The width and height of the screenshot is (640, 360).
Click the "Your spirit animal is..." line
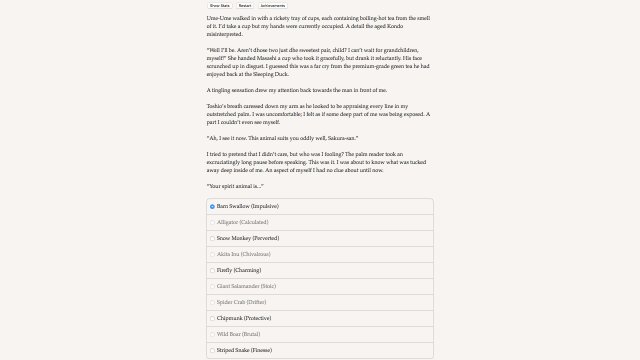(235, 186)
